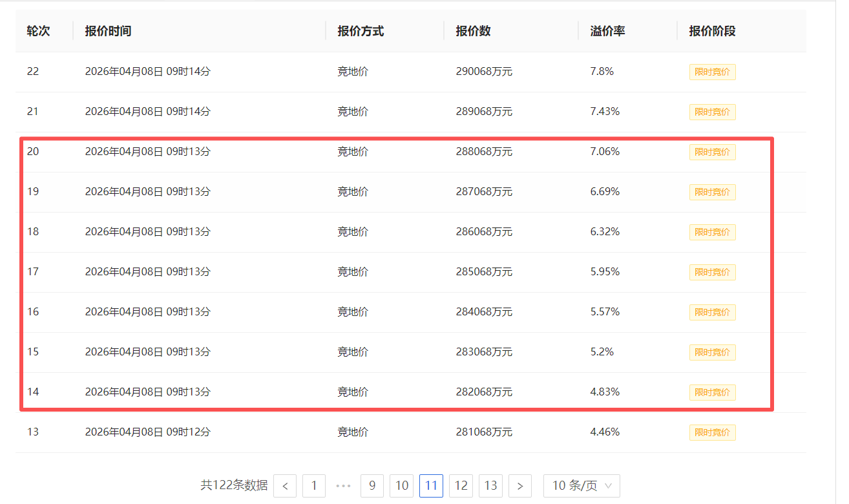Select the current page 11 button

coord(431,486)
